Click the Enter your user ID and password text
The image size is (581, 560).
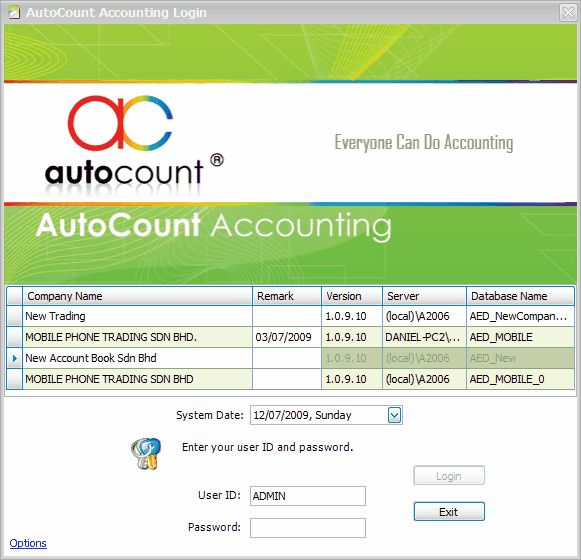click(x=268, y=447)
